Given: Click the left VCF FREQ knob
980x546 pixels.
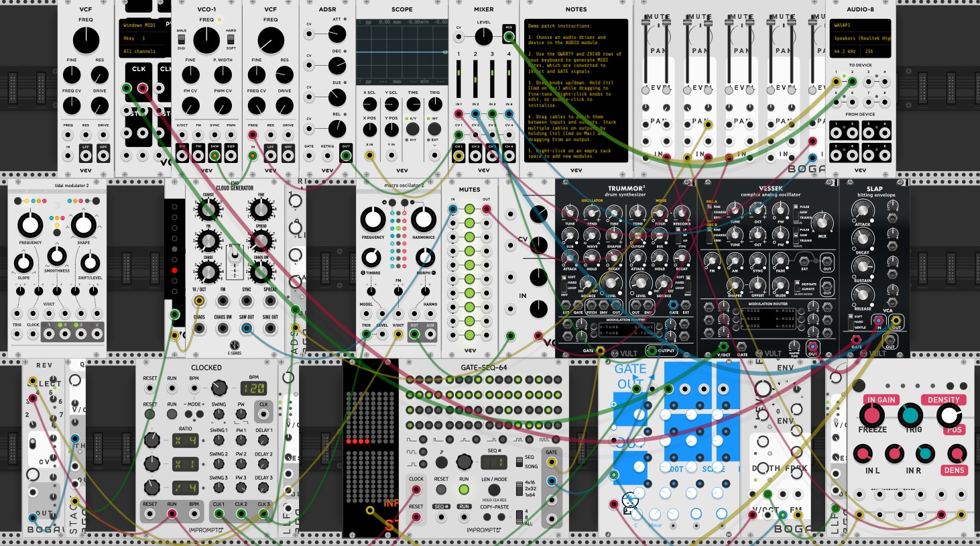Looking at the screenshot, I should click(86, 40).
